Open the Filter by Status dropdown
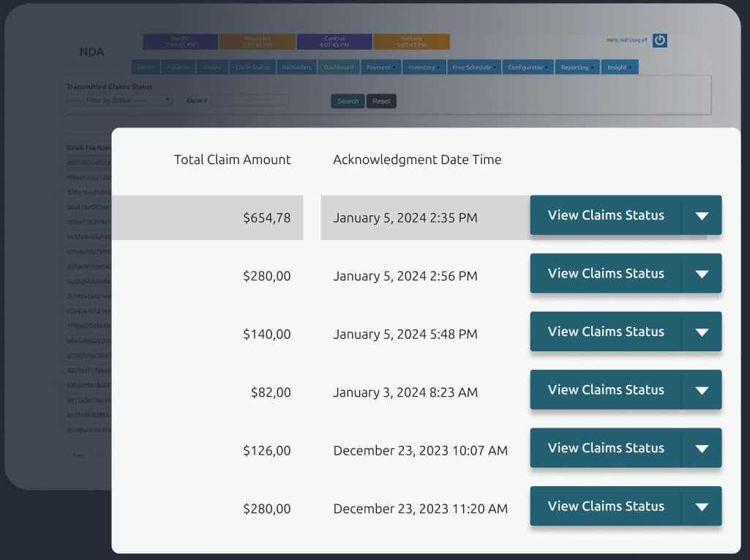This screenshot has height=560, width=750. pyautogui.click(x=119, y=100)
